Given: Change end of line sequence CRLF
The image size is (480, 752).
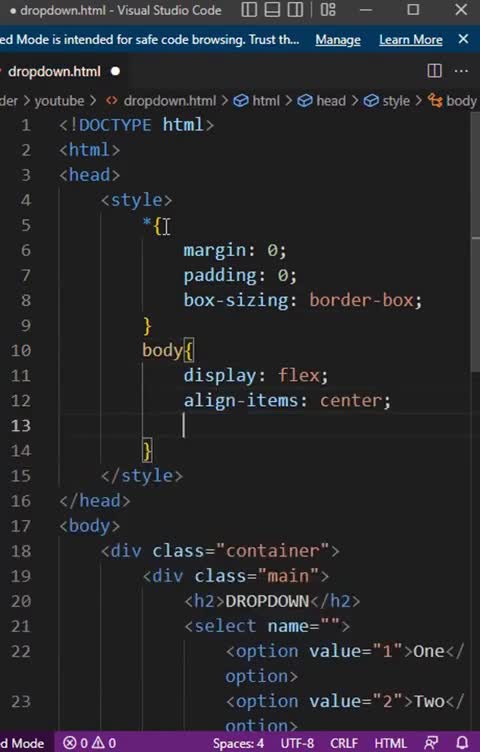Looking at the screenshot, I should point(344,743).
